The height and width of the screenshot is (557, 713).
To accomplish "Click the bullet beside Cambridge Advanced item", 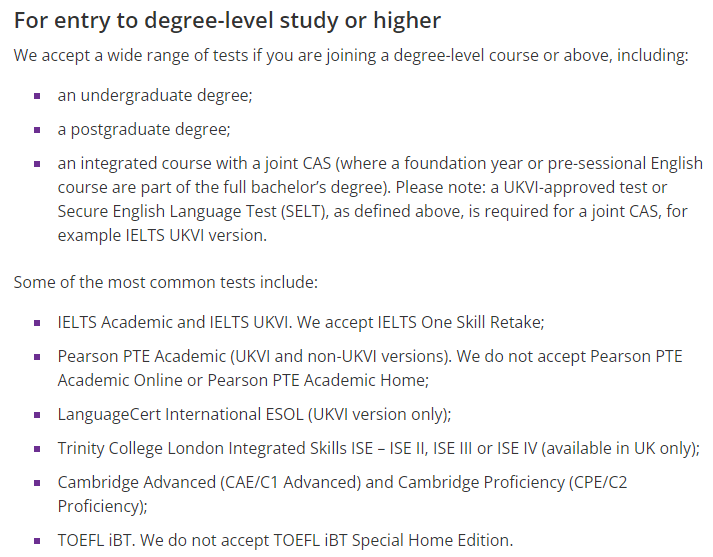I will click(x=37, y=483).
